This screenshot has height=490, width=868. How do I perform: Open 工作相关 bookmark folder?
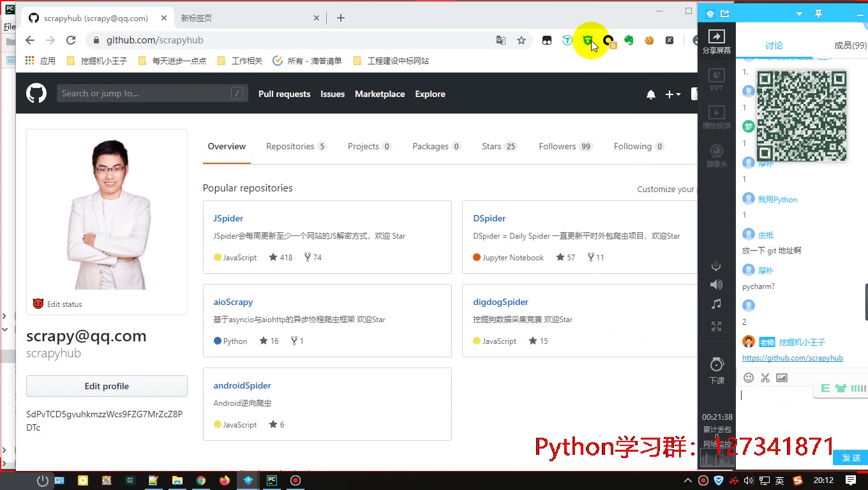click(x=240, y=61)
